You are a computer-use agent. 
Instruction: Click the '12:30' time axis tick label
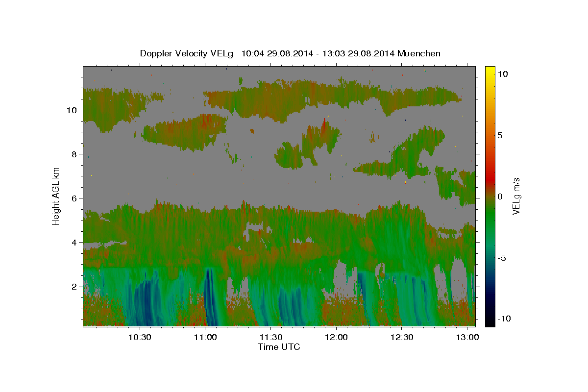(401, 338)
